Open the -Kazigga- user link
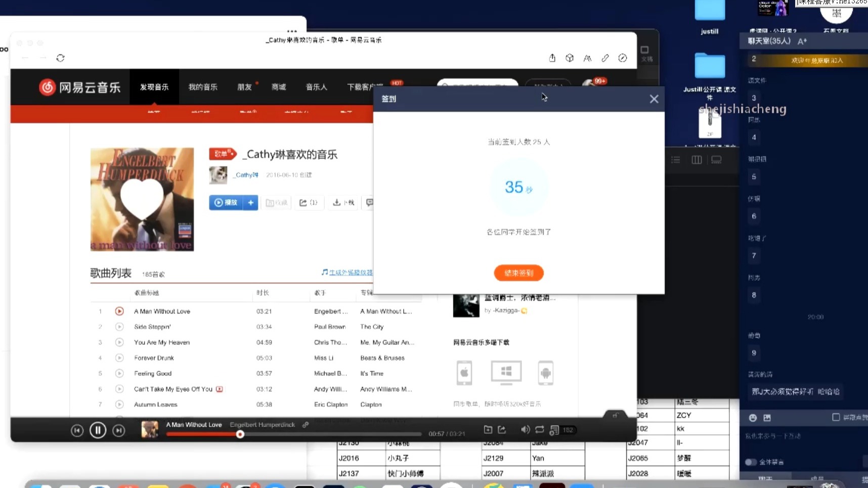Viewport: 868px width, 488px height. click(505, 310)
